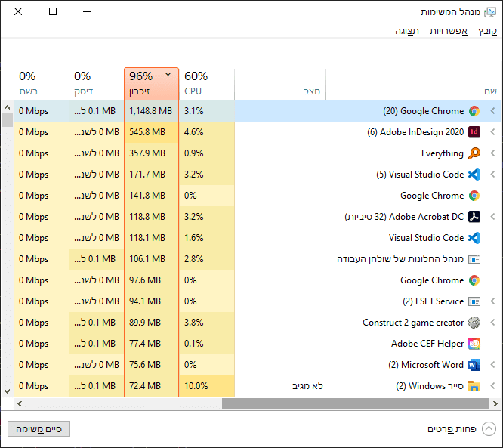Click the סיים משימה button
Viewport: 503px width, 448px height.
pyautogui.click(x=39, y=429)
